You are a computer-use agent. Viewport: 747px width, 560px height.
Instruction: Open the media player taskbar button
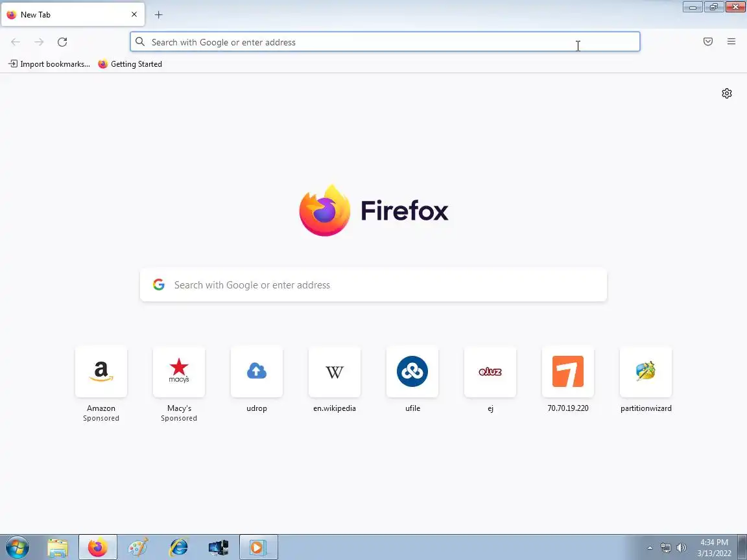tap(258, 548)
